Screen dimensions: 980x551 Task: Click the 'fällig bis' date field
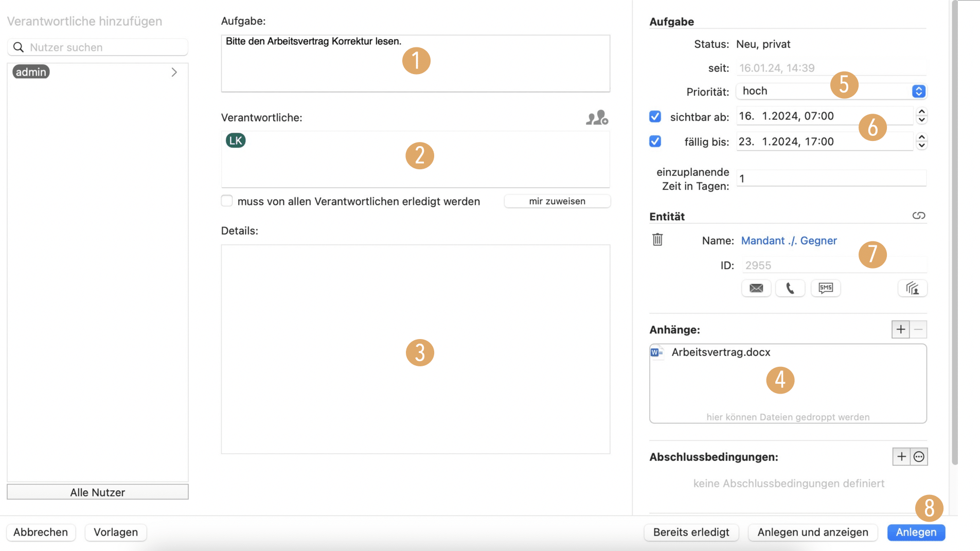click(825, 141)
